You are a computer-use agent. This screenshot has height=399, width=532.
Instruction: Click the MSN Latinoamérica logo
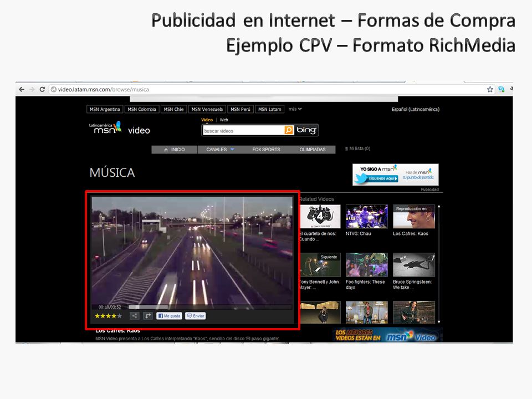pyautogui.click(x=105, y=128)
